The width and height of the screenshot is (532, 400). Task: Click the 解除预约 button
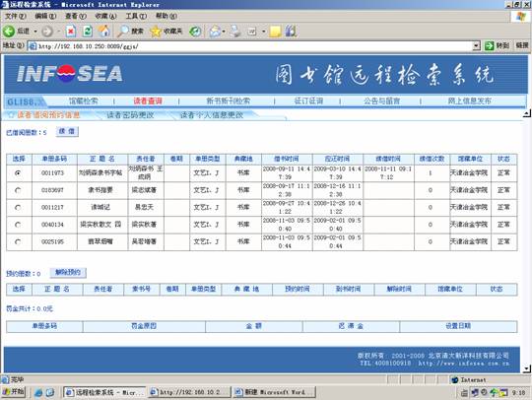68,273
